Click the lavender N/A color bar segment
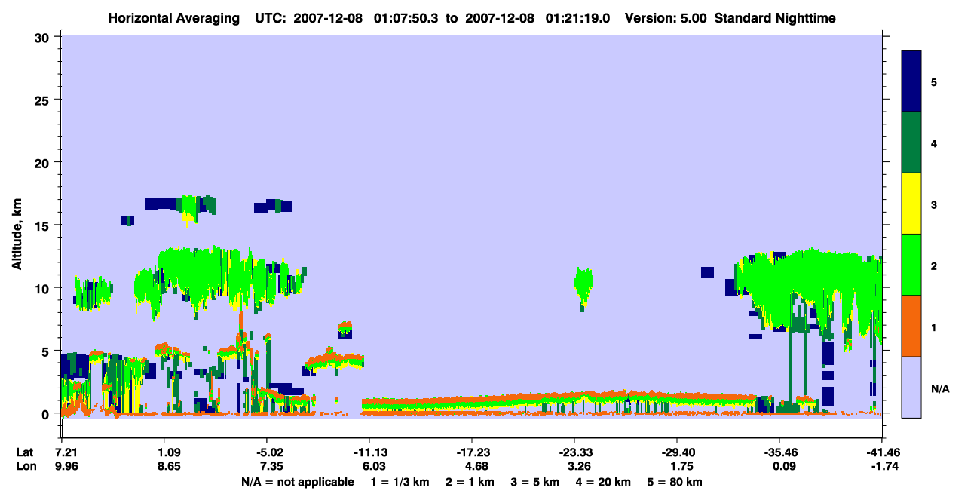 coord(911,387)
